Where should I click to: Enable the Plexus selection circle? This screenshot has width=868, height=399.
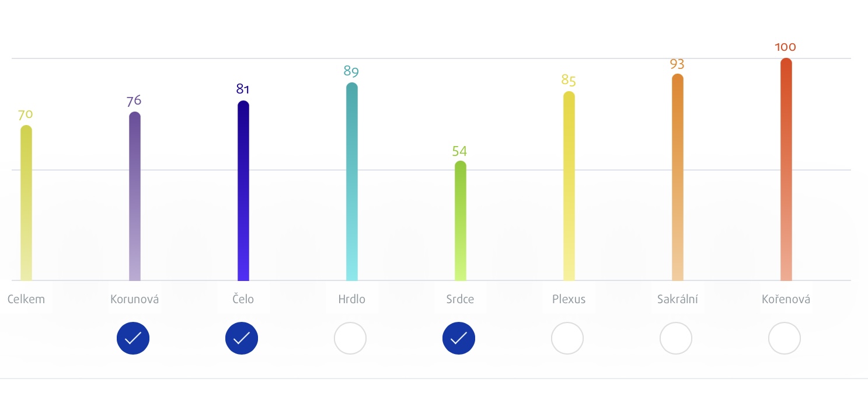pyautogui.click(x=567, y=338)
